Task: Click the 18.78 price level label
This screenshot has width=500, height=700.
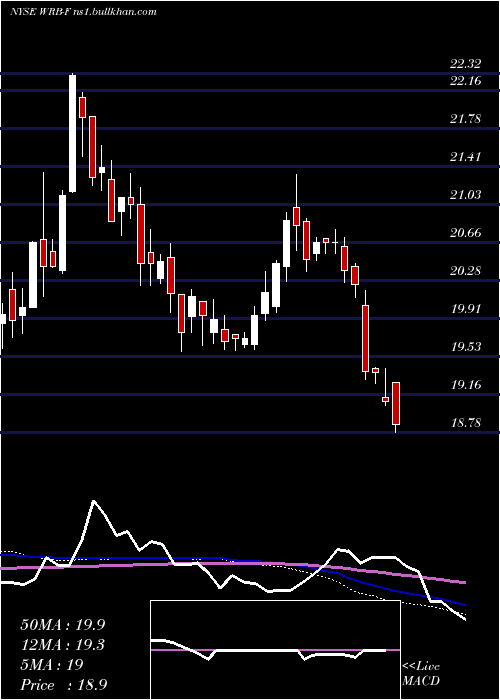Action: point(465,423)
